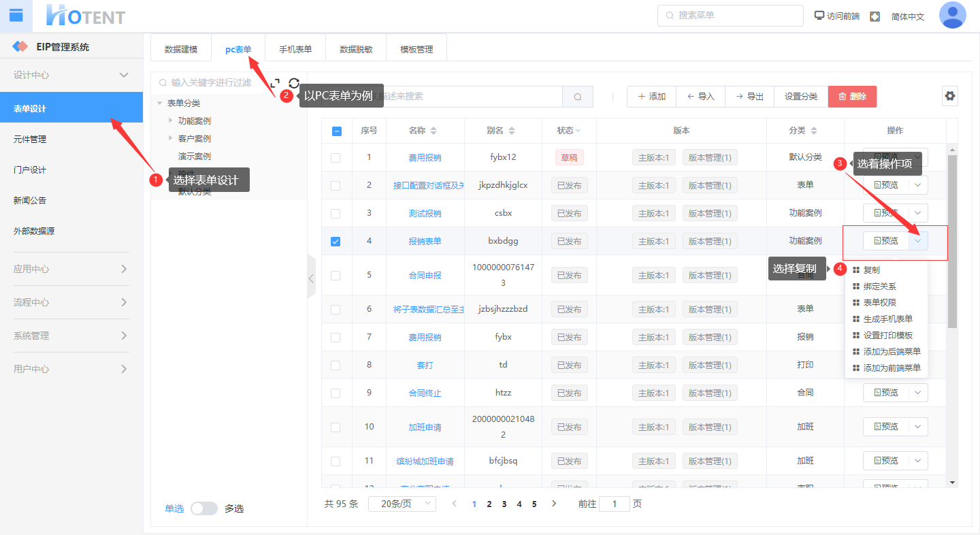
Task: Click the search magnifier button above the table
Action: point(578,97)
